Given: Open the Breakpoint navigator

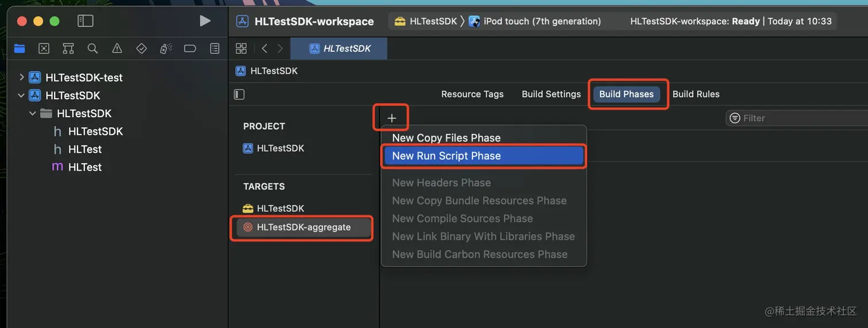Looking at the screenshot, I should click(190, 48).
